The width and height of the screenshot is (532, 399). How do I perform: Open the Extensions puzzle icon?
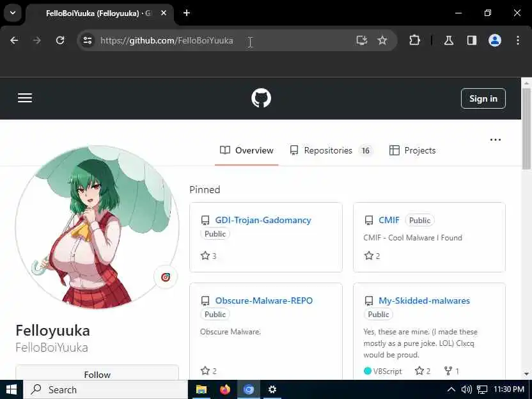pyautogui.click(x=414, y=41)
